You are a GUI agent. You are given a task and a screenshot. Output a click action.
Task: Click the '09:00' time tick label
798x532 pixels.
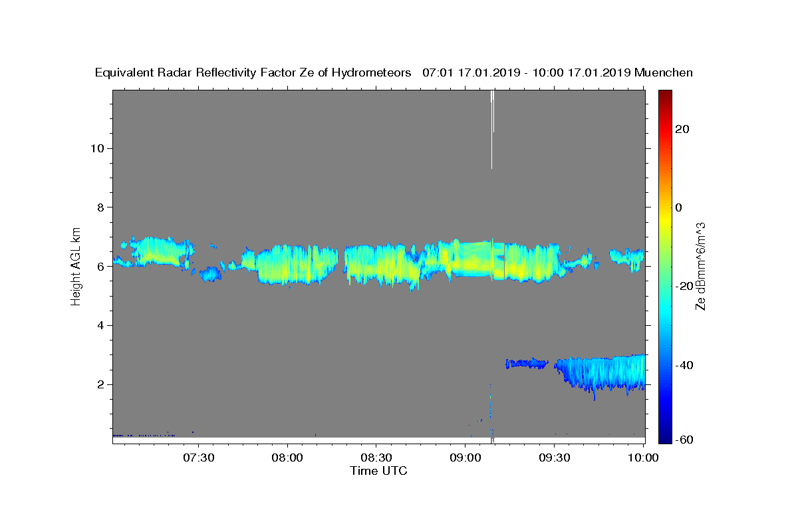(465, 458)
